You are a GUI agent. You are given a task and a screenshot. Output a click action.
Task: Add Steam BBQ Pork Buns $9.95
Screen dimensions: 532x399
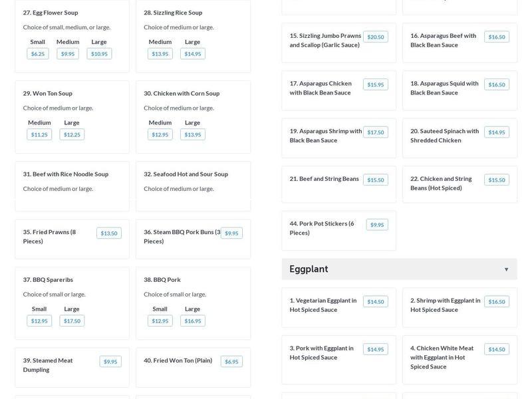pos(231,233)
